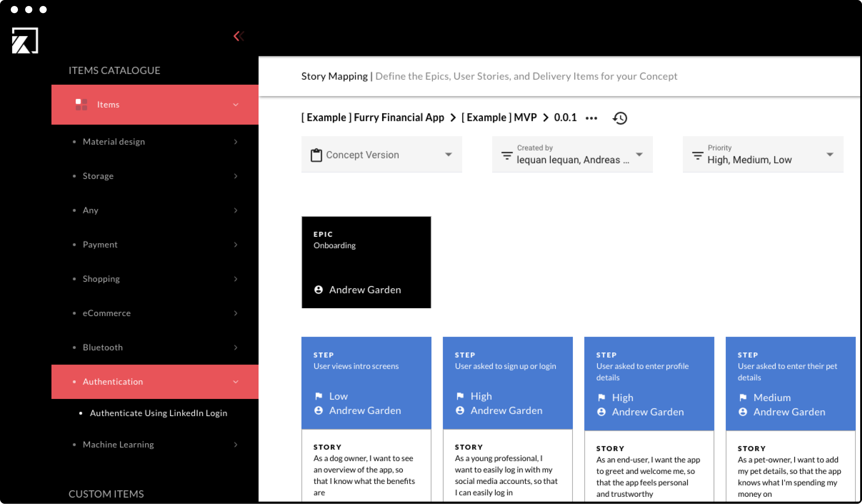The image size is (862, 504).
Task: Click the three-dots more options icon
Action: pos(591,118)
